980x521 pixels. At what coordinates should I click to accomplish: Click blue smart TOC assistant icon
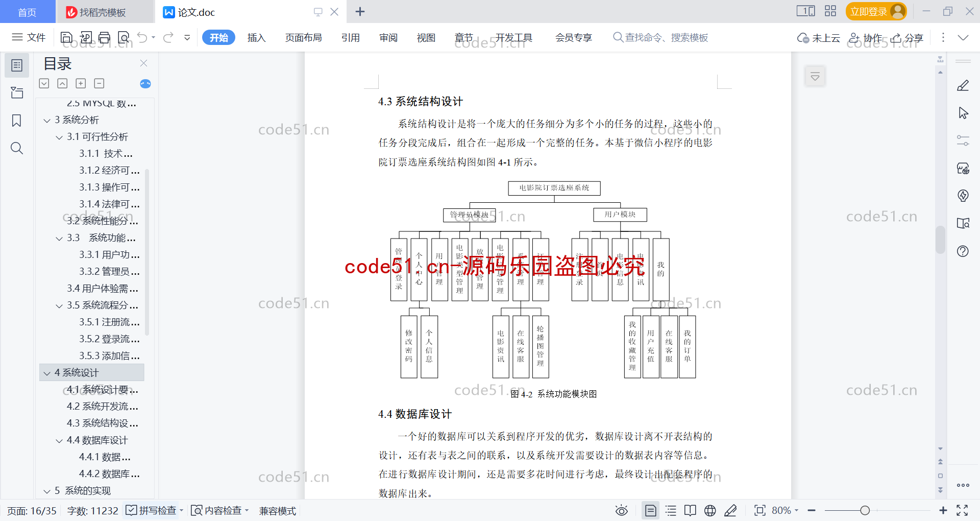145,84
